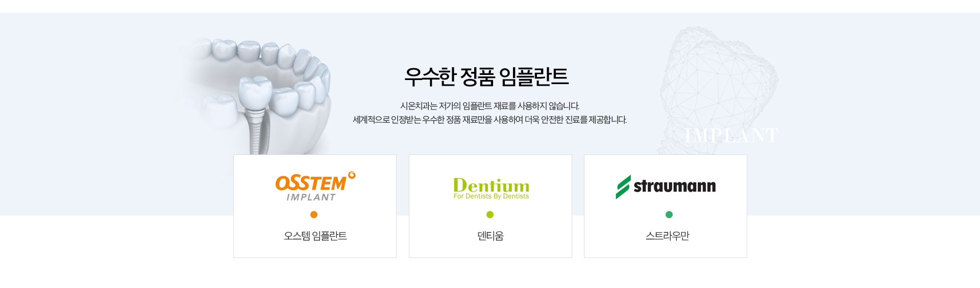Select the orange dot under Osstem

pyautogui.click(x=314, y=215)
